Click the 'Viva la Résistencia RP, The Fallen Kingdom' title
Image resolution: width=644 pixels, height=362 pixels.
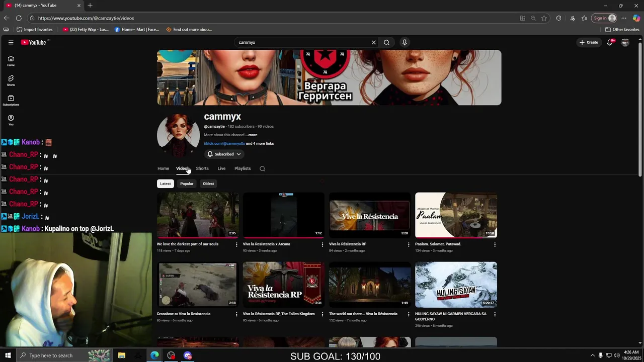[x=279, y=314]
